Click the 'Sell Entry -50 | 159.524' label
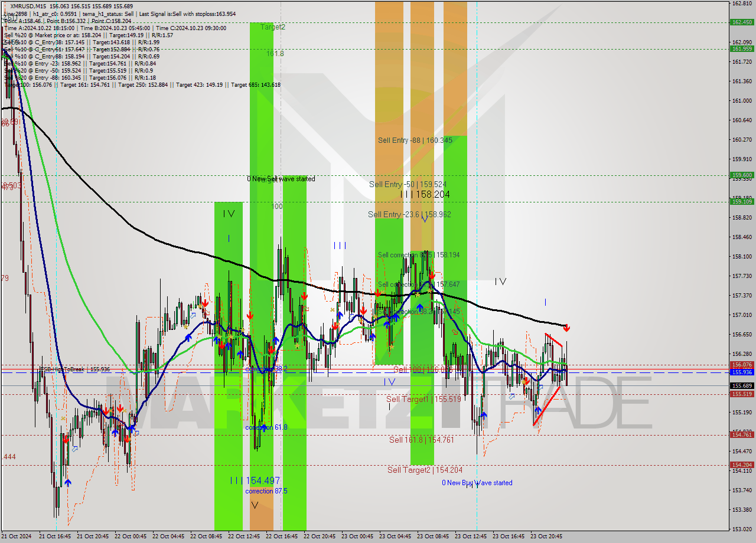 [408, 184]
